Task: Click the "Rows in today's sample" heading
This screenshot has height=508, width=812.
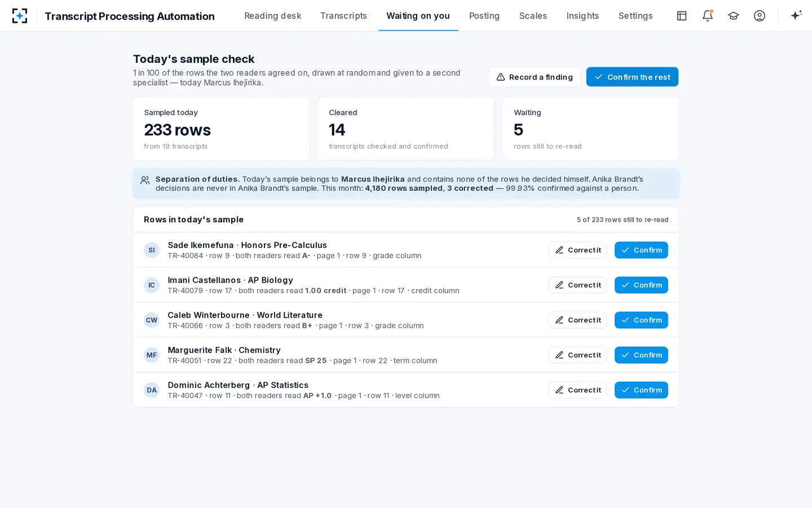Action: tap(193, 220)
